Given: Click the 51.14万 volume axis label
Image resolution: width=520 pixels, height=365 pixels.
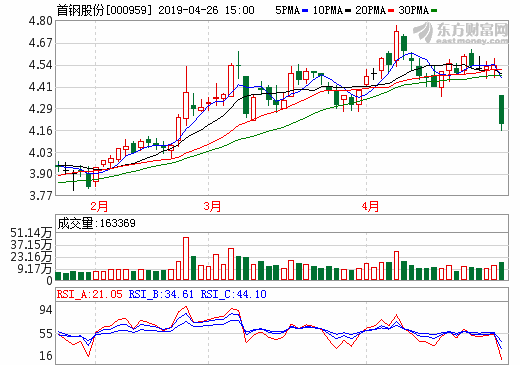Looking at the screenshot, I should coord(32,233).
